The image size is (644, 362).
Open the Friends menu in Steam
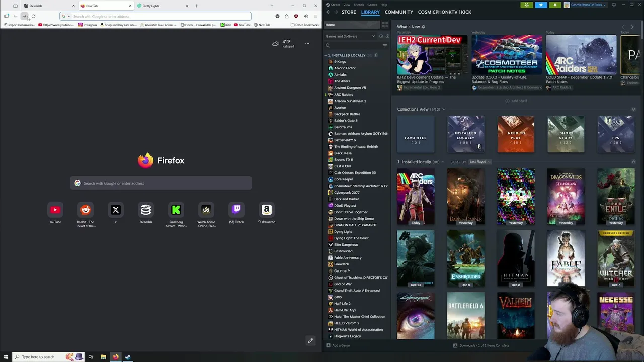click(359, 5)
